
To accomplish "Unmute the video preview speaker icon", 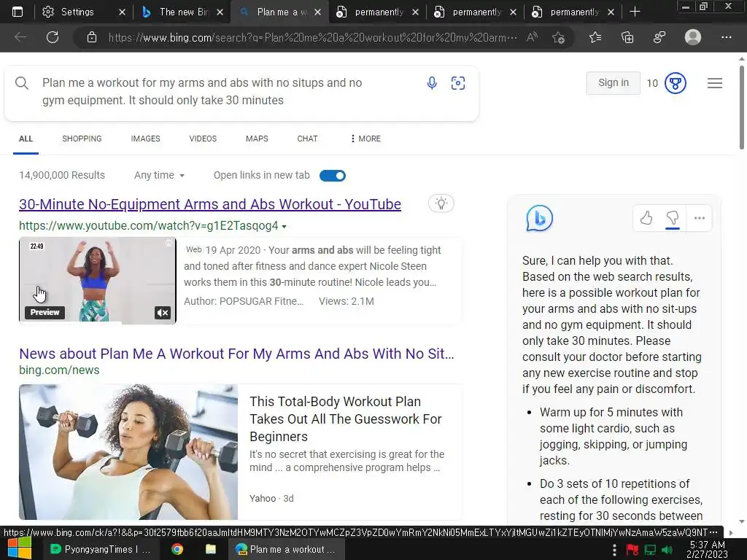I will tap(163, 312).
